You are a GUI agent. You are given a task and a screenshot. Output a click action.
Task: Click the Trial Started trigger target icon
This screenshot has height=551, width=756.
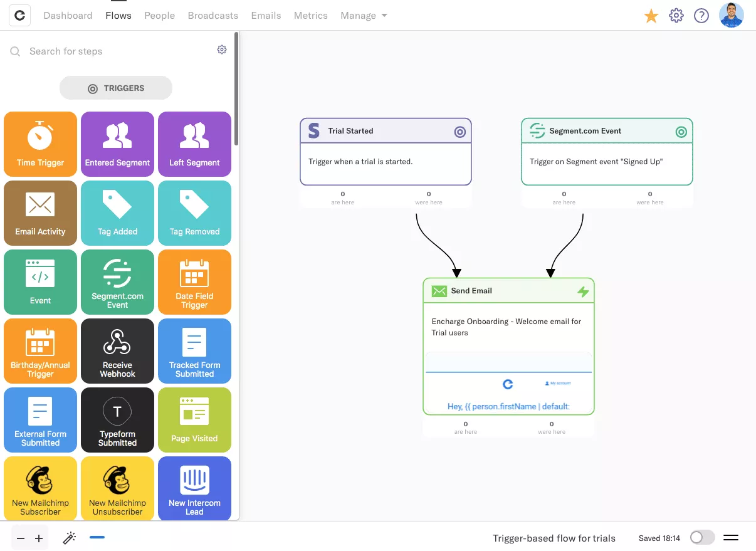point(460,132)
